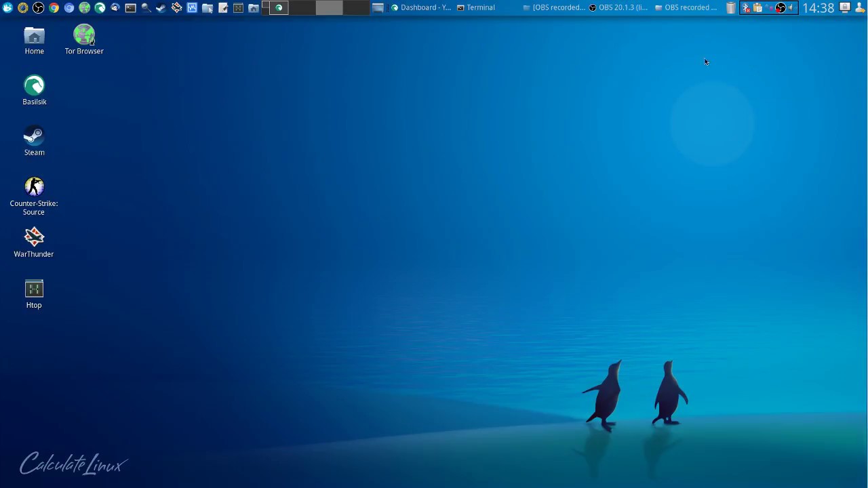The width and height of the screenshot is (868, 488).
Task: Open the user session menu icon
Action: pos(860,7)
